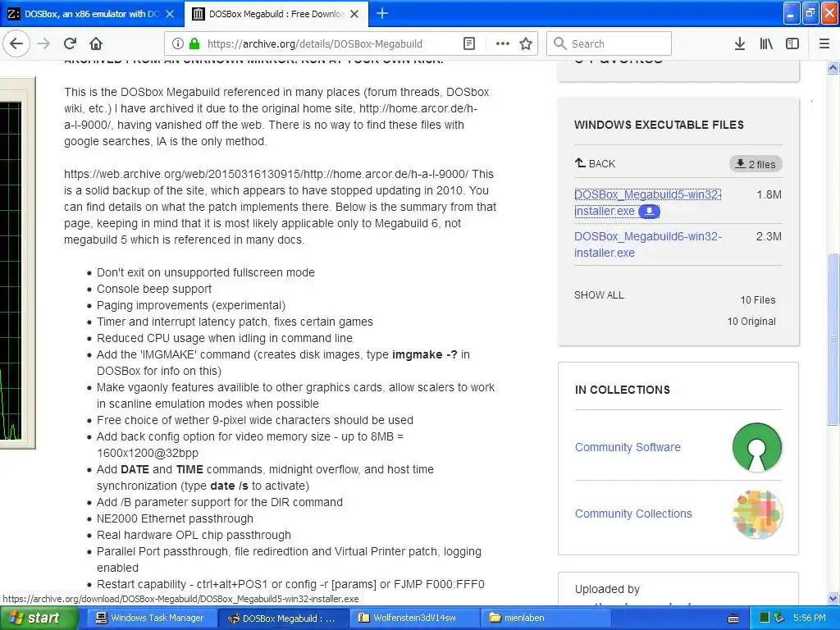Click the colorful Community Collections thumbnail
Screen dimensions: 840x630
coord(757,514)
